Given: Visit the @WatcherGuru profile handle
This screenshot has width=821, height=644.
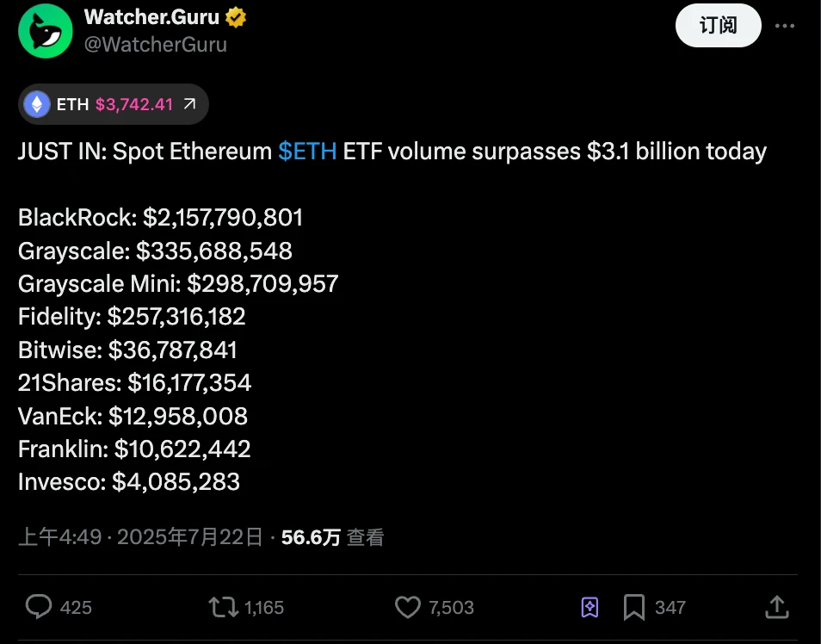Looking at the screenshot, I should point(157,44).
